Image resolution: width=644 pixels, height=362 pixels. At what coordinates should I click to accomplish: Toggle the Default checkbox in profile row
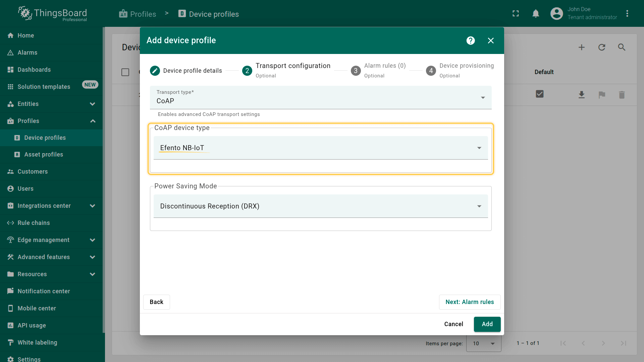point(539,94)
